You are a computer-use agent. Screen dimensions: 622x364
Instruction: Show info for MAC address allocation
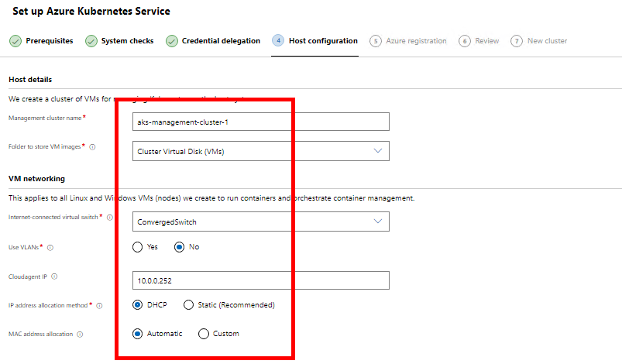pos(80,335)
